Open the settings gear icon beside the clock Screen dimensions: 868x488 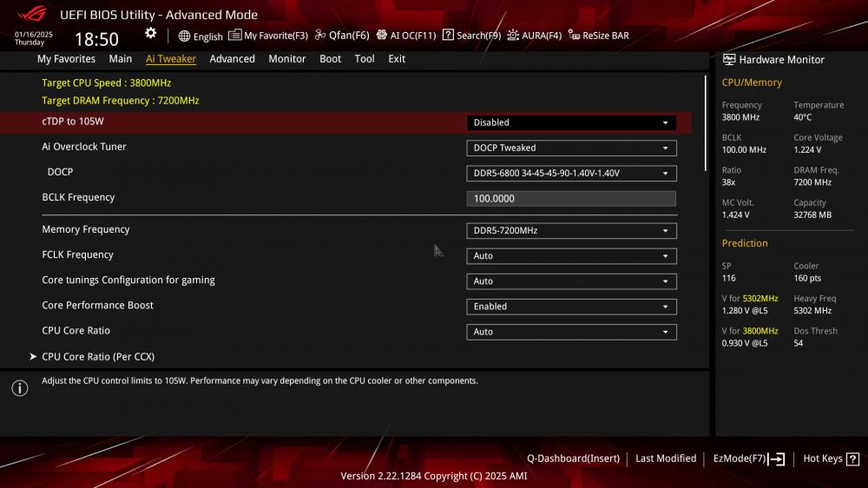(150, 33)
